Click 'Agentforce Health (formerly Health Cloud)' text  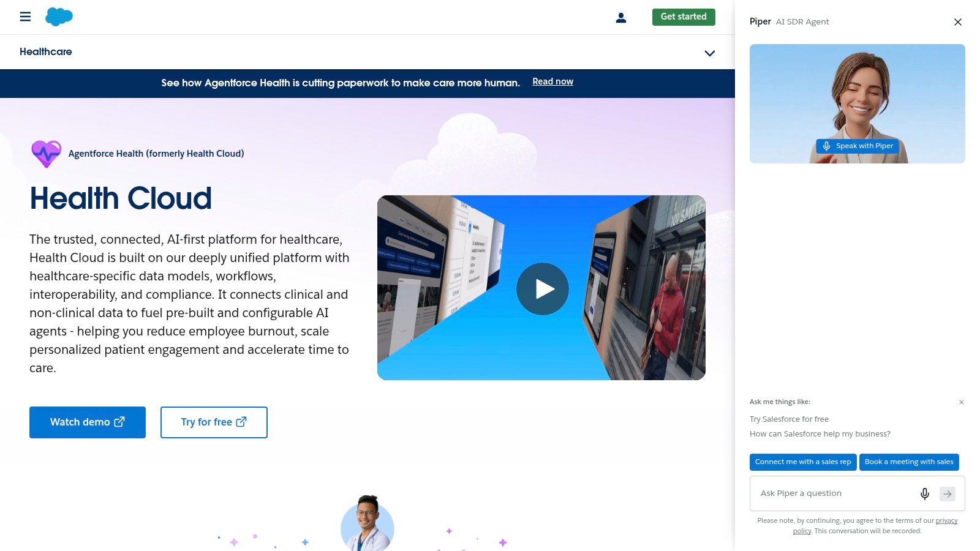click(156, 154)
